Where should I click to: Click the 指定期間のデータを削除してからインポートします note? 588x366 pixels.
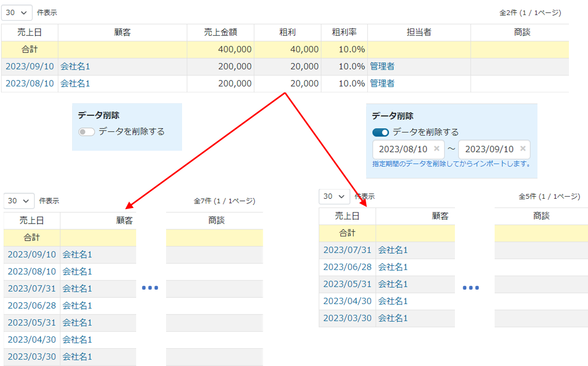pyautogui.click(x=451, y=164)
